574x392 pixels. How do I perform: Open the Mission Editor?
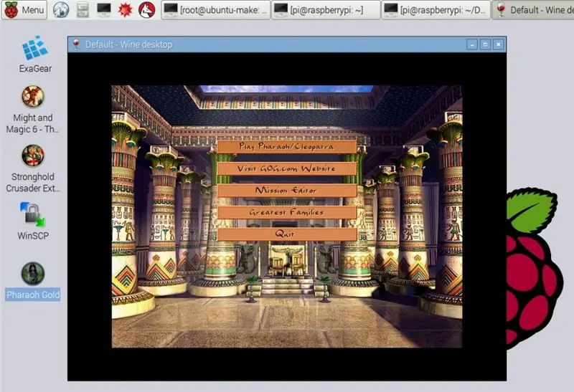coord(286,191)
